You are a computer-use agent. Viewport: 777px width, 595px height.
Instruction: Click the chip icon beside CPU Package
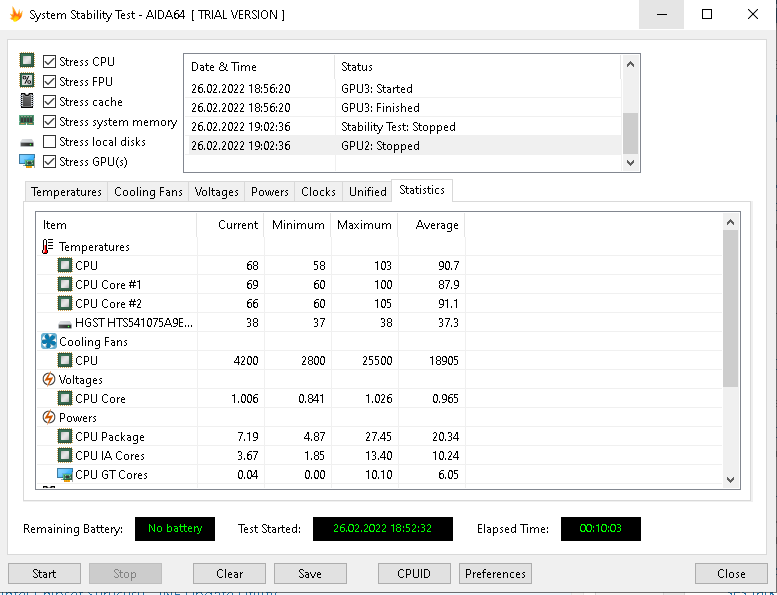(65, 436)
